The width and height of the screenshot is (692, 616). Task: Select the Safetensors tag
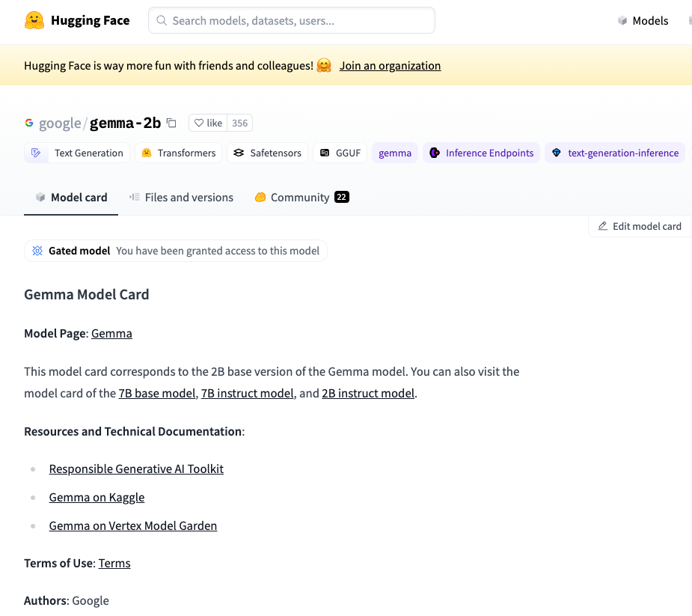[267, 153]
